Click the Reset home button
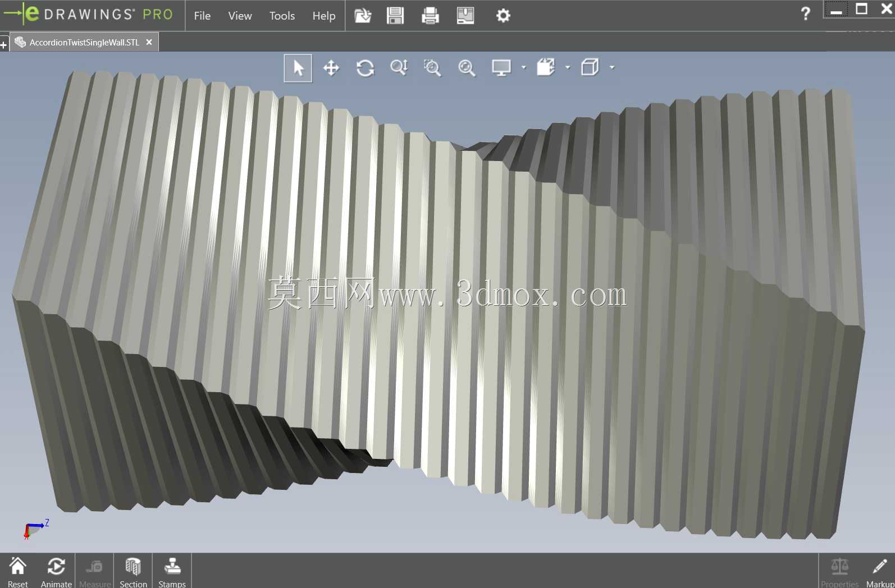Viewport: 895px width, 588px height. click(x=17, y=572)
